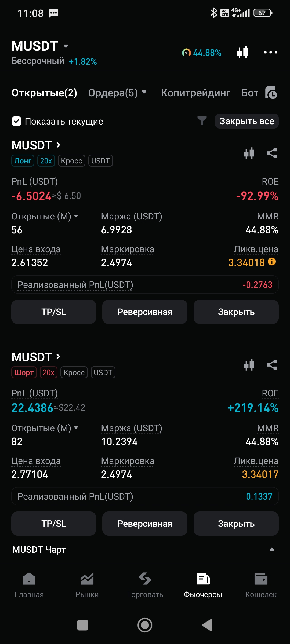Change Открытые (M) unit for long position
290x644 pixels.
tap(76, 216)
